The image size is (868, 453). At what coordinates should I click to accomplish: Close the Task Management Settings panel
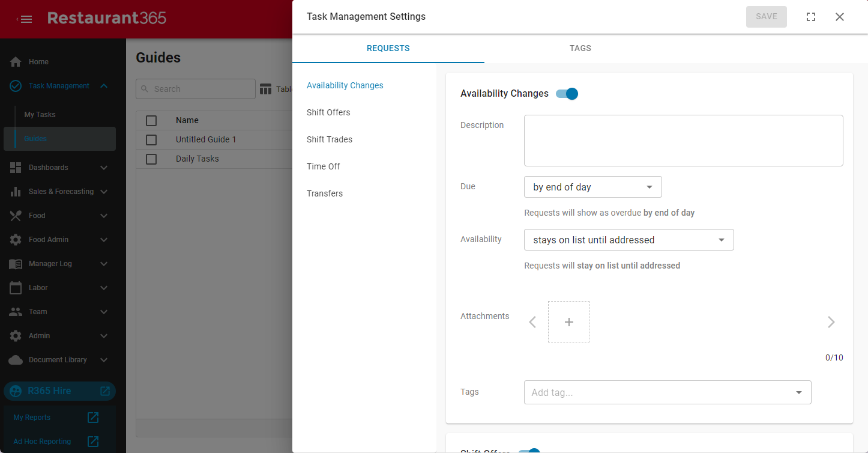(x=840, y=17)
